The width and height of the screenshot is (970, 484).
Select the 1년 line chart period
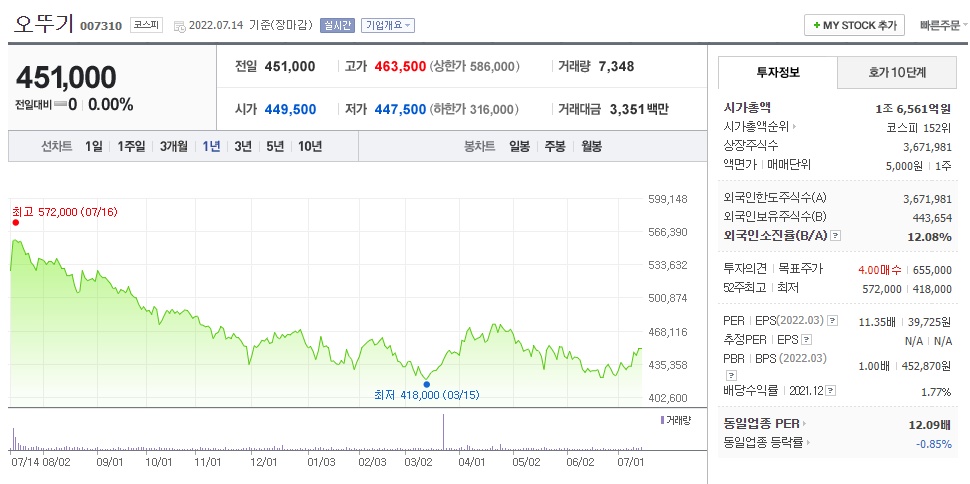tap(211, 147)
